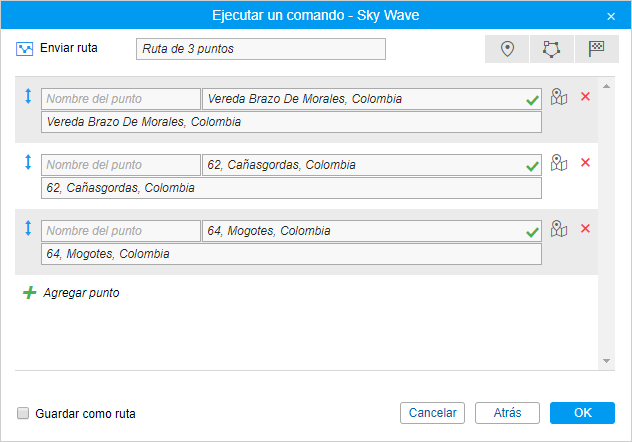The image size is (632, 442).
Task: Click the map marker icon button
Action: point(507,49)
